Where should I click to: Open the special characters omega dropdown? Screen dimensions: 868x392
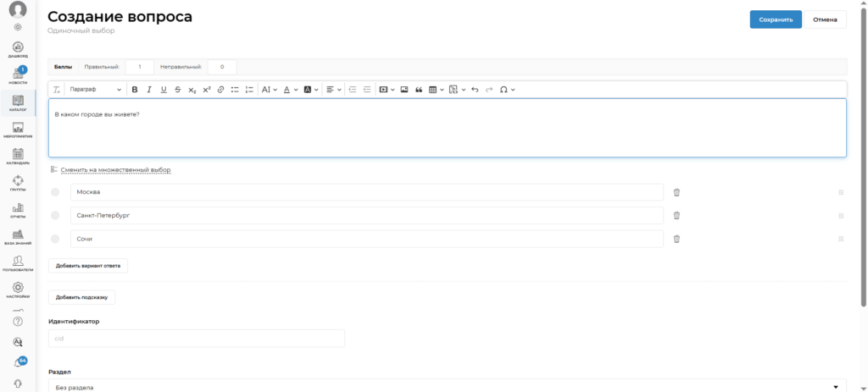507,89
